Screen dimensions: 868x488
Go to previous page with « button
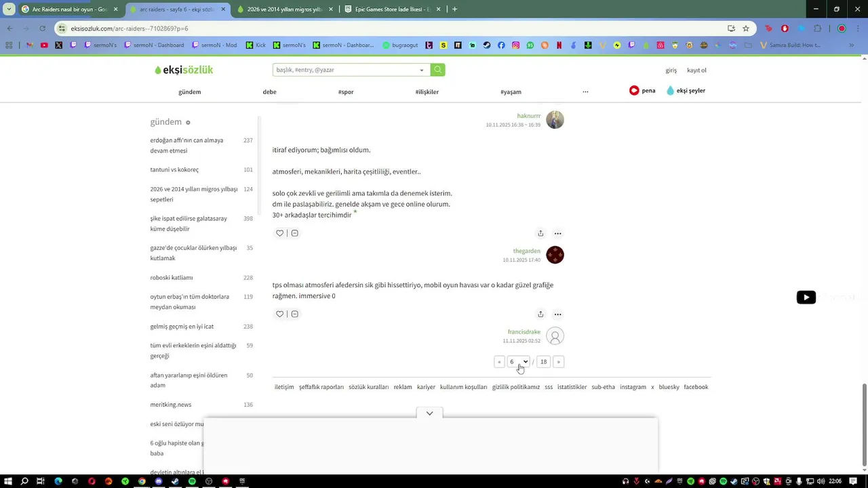499,362
